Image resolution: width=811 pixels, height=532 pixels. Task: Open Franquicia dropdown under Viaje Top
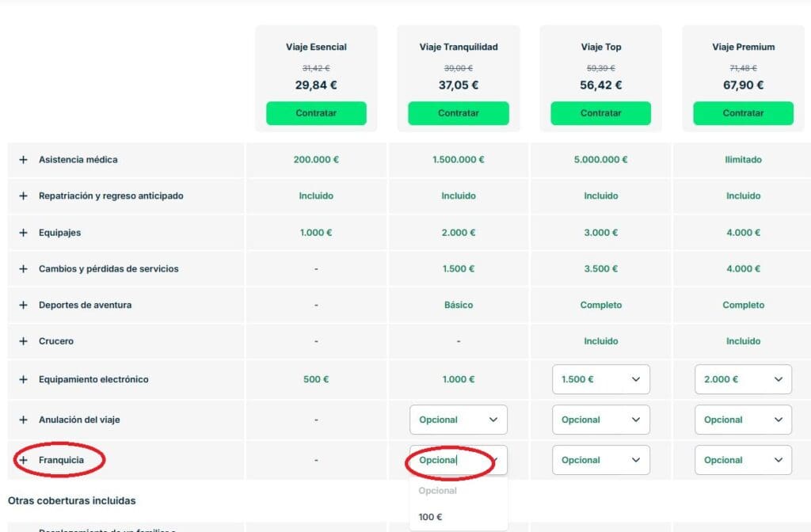coord(600,460)
